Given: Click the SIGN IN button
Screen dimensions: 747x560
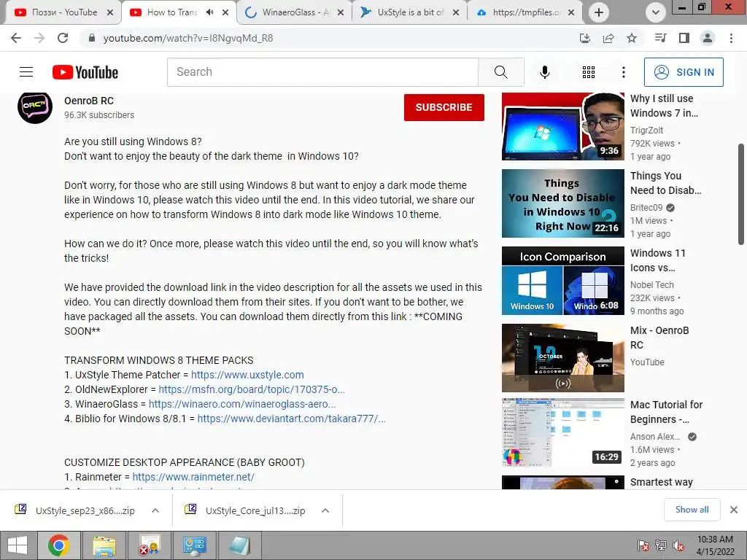Looking at the screenshot, I should (684, 72).
